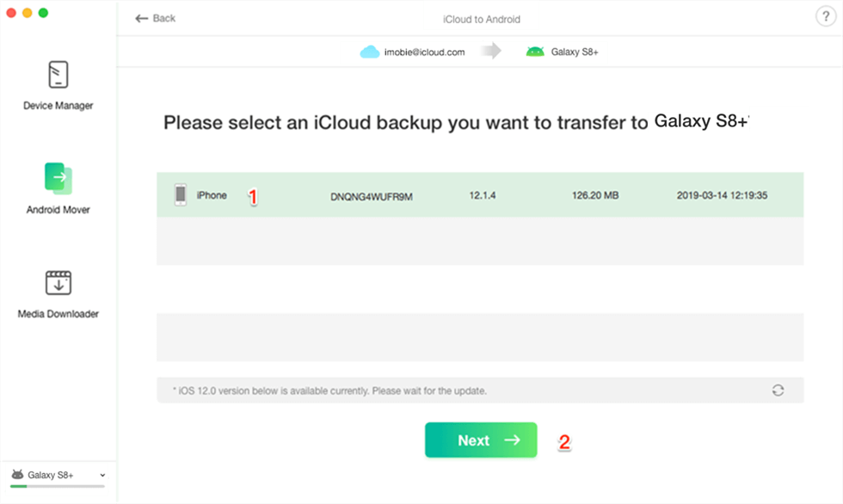The height and width of the screenshot is (504, 843).
Task: Go back using the Back button
Action: click(156, 18)
